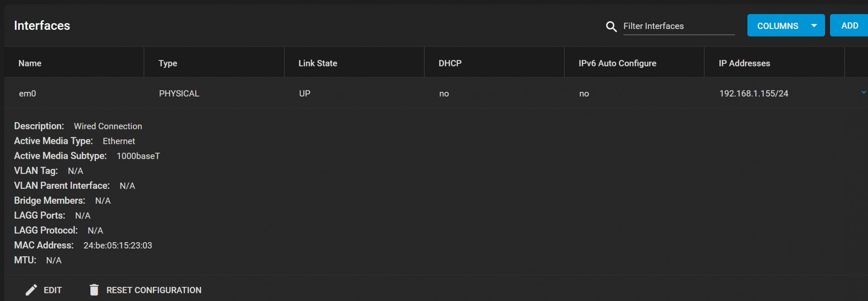
Task: Open the COLUMNS dropdown arrow
Action: [814, 26]
